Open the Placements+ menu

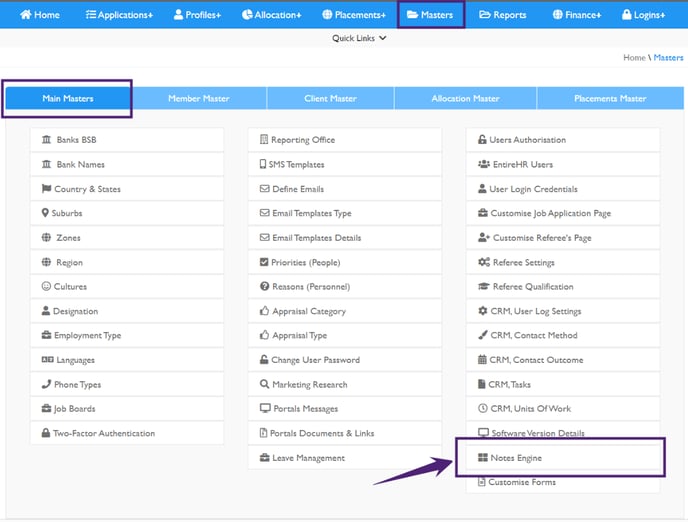354,15
